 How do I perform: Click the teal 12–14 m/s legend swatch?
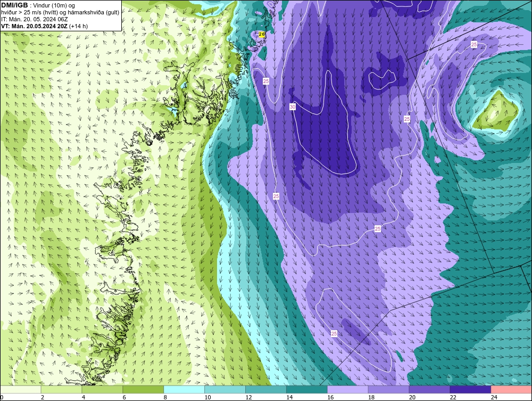266,389
